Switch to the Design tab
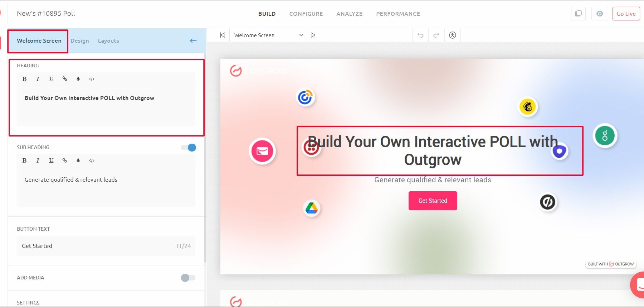This screenshot has width=644, height=307. (80, 41)
